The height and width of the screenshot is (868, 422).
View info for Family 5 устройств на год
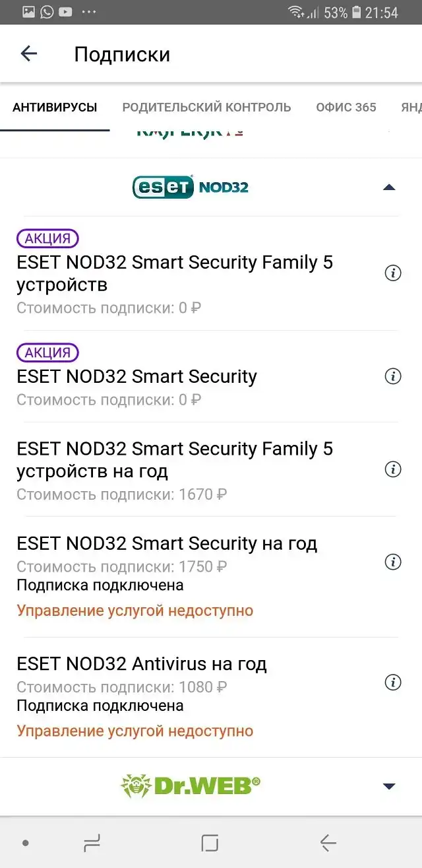pyautogui.click(x=393, y=469)
